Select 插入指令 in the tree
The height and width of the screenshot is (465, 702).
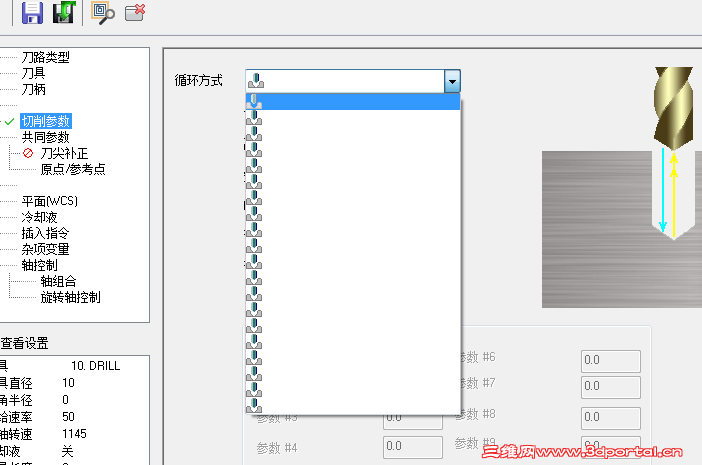(46, 233)
